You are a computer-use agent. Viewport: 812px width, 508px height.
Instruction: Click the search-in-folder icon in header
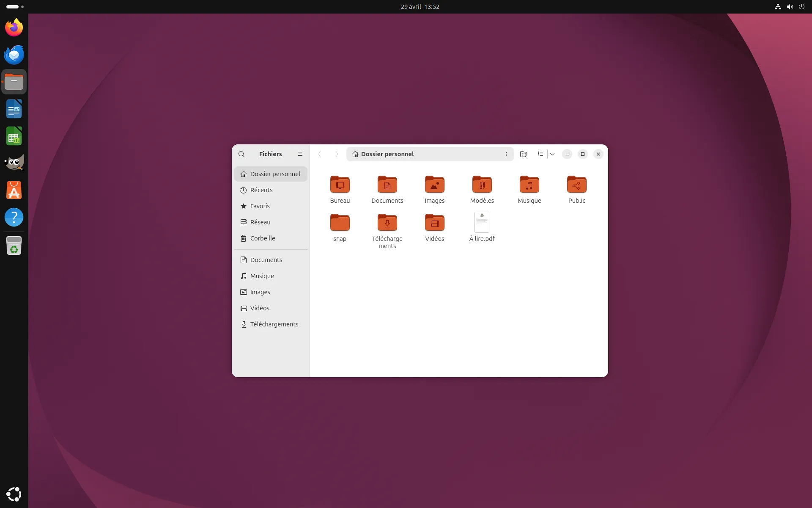(x=524, y=154)
